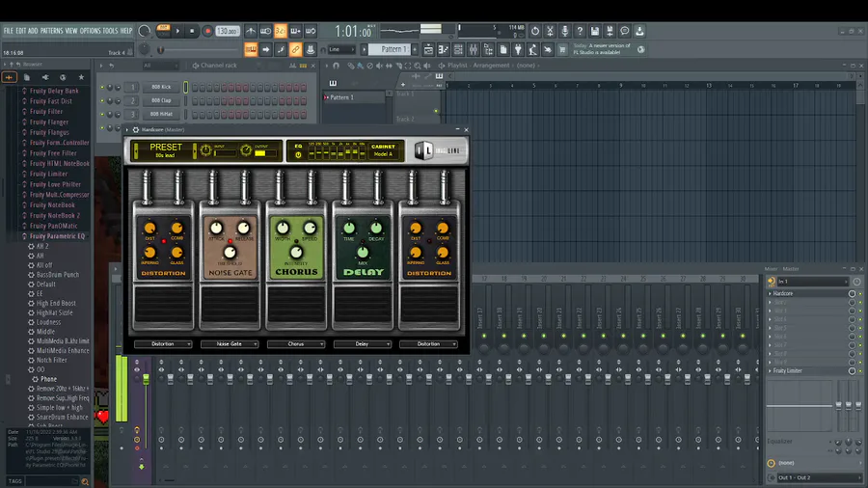This screenshot has width=868, height=488.
Task: Click the 808 HiHat channel button
Action: pyautogui.click(x=161, y=114)
